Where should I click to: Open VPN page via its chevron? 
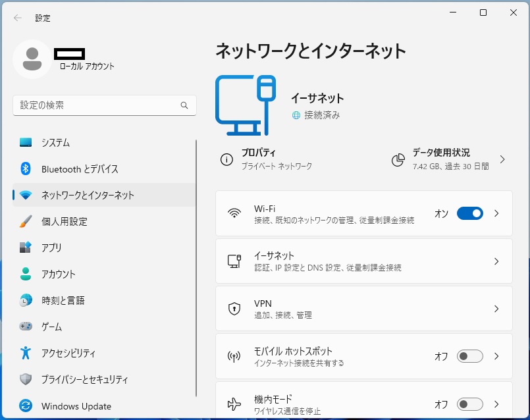click(x=496, y=309)
